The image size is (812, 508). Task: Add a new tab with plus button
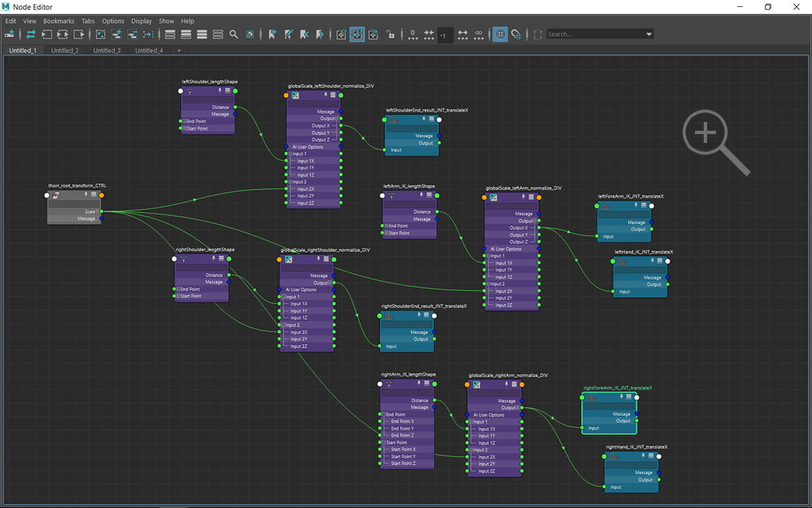(x=179, y=50)
